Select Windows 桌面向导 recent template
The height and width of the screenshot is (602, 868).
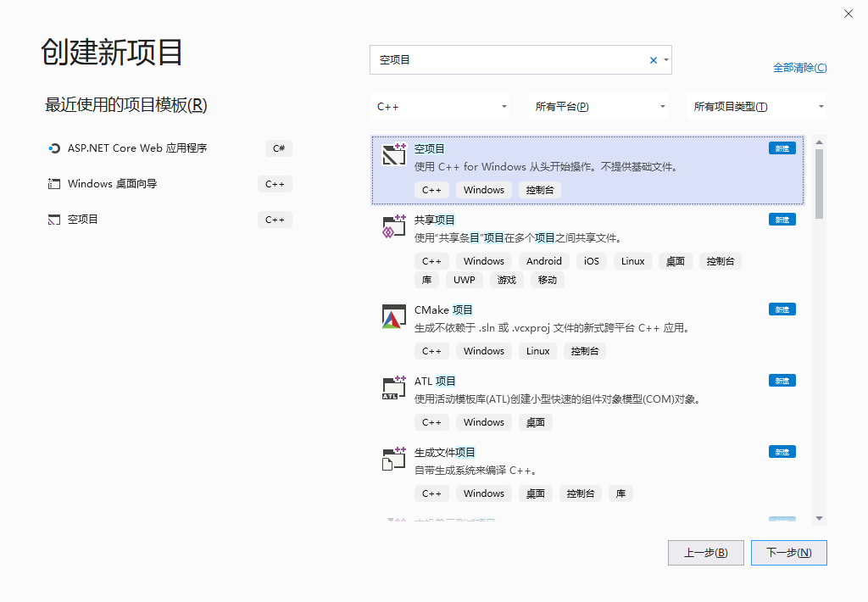(170, 184)
